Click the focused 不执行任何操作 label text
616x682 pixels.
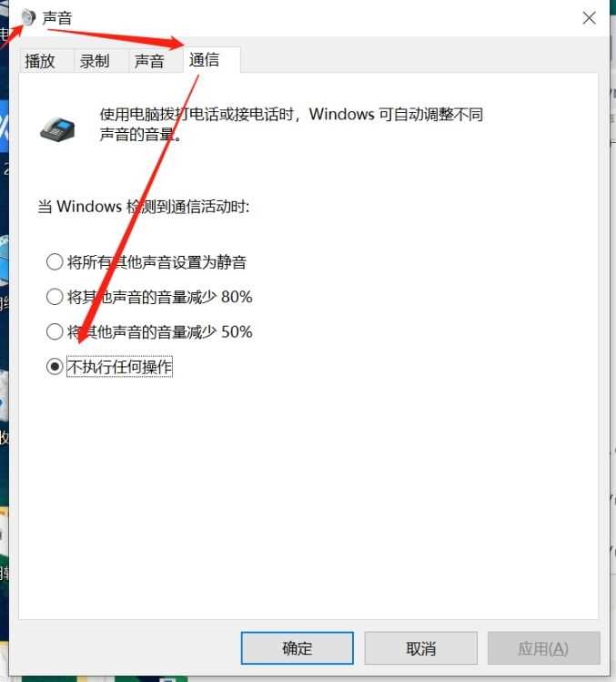[119, 367]
